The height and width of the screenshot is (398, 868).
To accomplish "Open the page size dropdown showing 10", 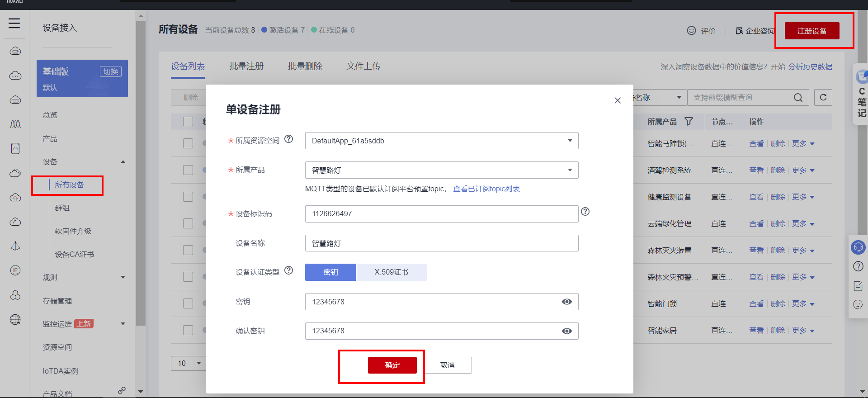I will (189, 363).
